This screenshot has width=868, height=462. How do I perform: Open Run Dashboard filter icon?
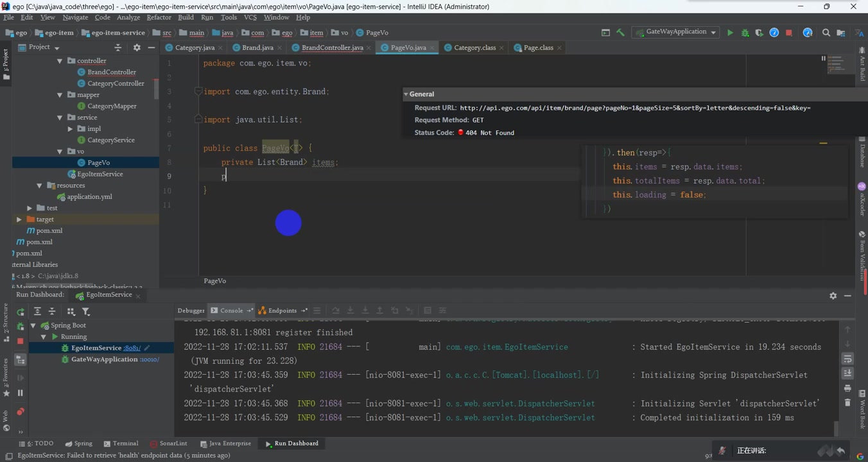tap(86, 312)
